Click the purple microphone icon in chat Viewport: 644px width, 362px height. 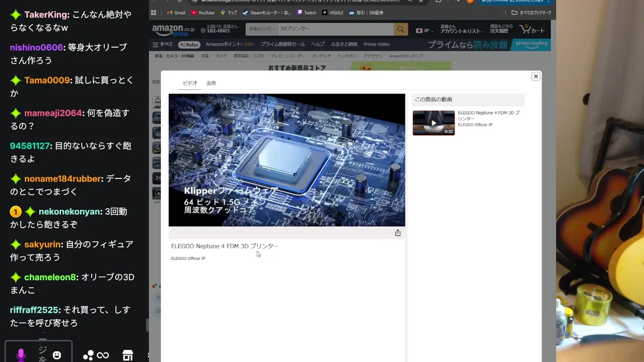click(x=21, y=355)
